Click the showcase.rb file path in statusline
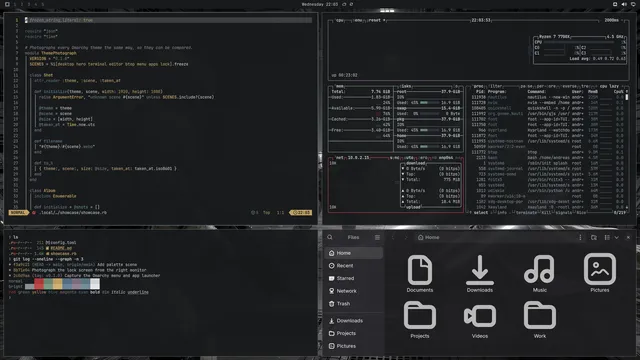640x360 pixels. [73, 213]
